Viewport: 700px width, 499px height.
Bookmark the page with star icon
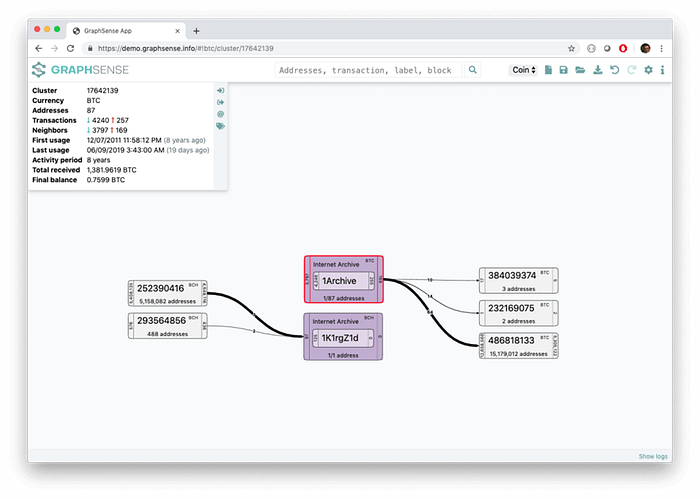[571, 48]
